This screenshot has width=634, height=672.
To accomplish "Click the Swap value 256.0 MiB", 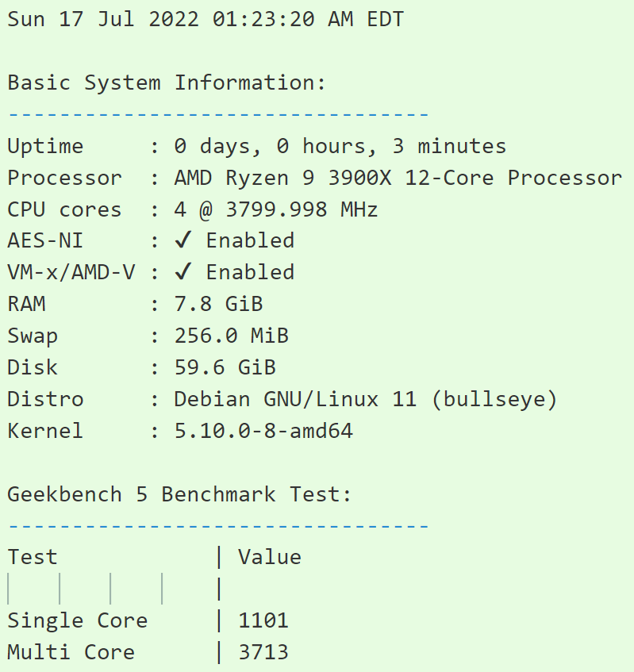I will click(x=231, y=336).
